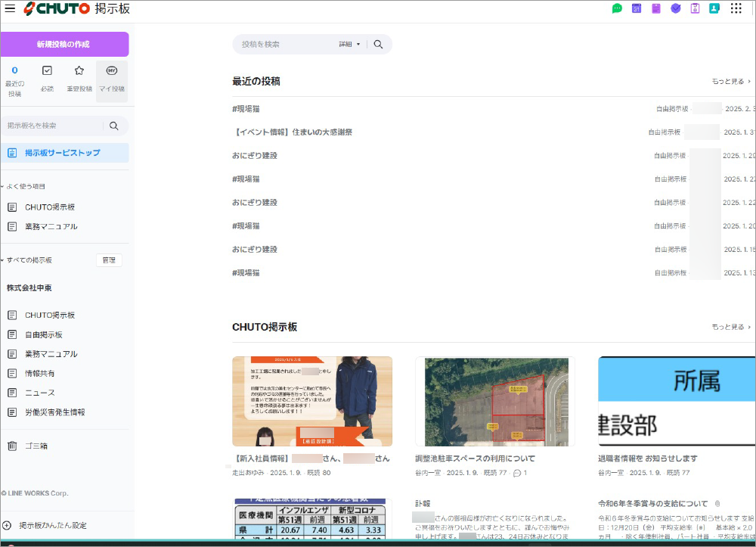Click もっと見る next to 最近の投稿
This screenshot has width=756, height=547.
pyautogui.click(x=730, y=82)
